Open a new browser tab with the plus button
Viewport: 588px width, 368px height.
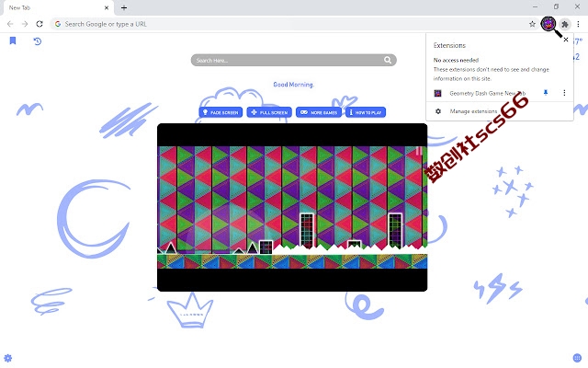pos(124,7)
